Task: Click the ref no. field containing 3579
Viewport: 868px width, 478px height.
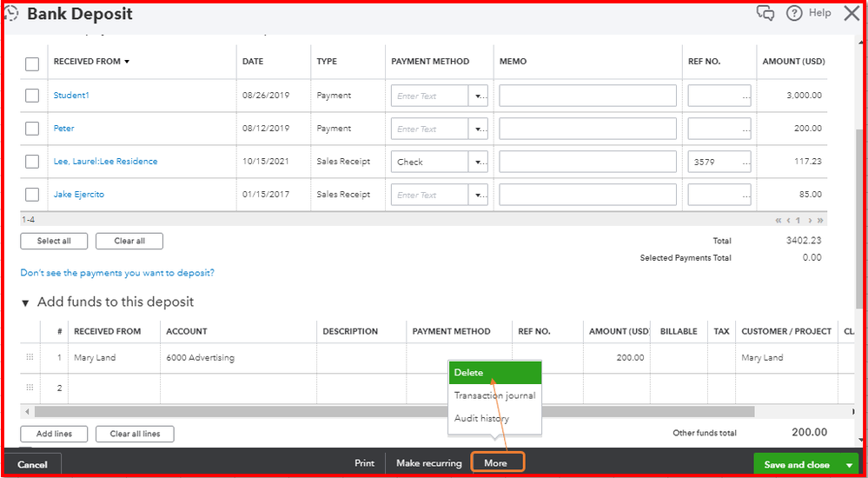Action: [719, 162]
